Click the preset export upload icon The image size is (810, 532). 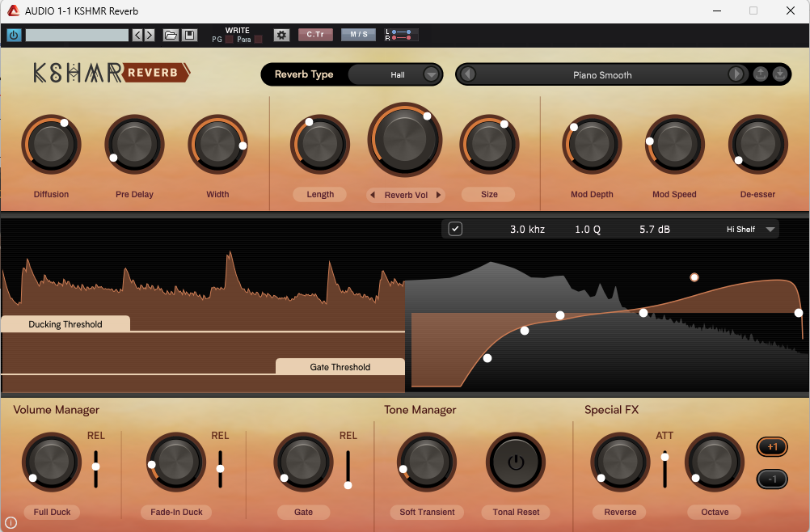coord(761,74)
